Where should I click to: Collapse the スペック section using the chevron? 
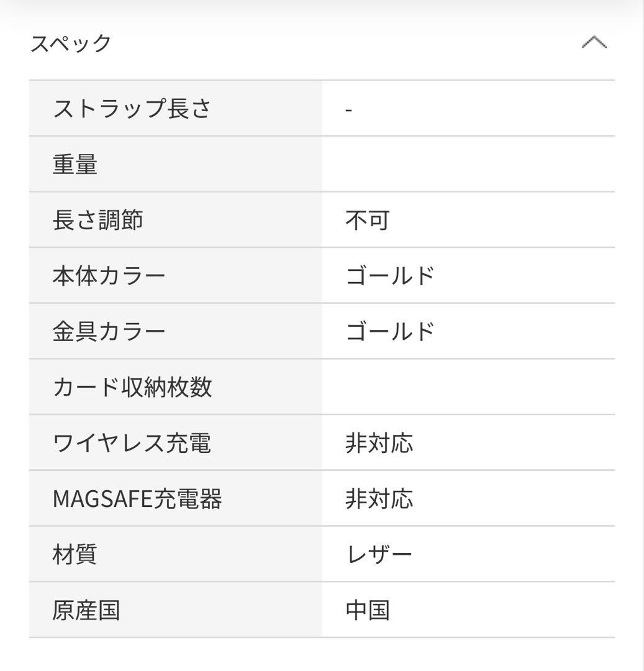pyautogui.click(x=596, y=42)
